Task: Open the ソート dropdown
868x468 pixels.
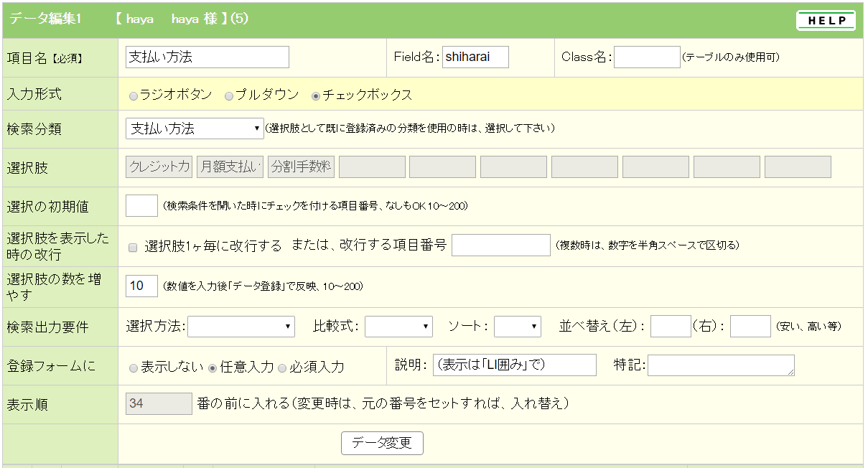Action: coord(517,327)
